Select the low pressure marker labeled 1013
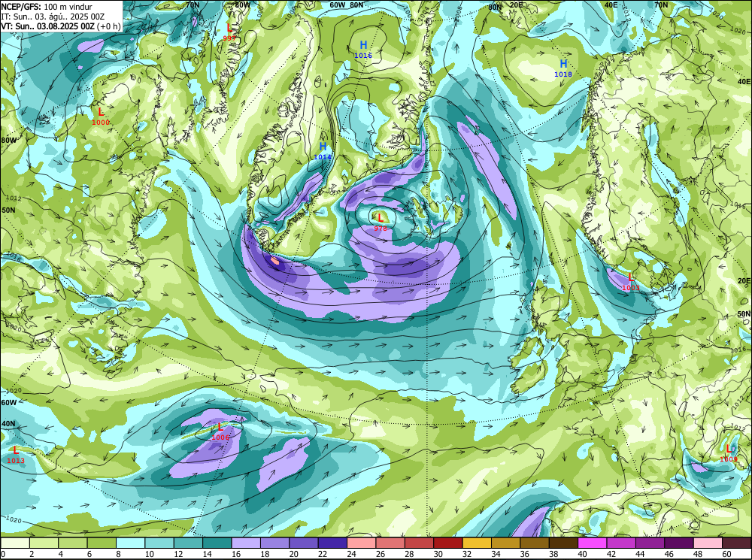 coord(16,455)
